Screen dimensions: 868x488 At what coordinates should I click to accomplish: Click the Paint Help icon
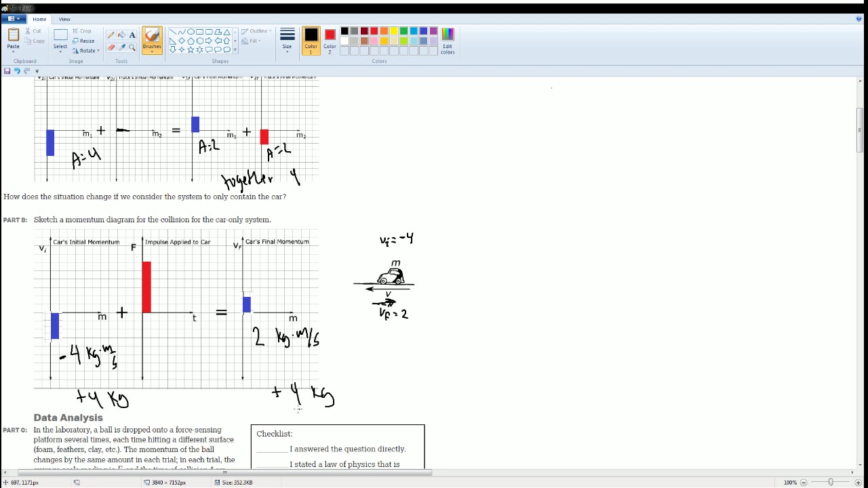click(859, 19)
